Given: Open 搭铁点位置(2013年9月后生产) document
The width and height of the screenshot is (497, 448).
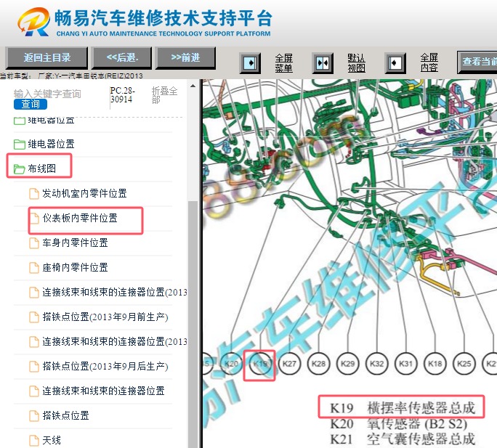Looking at the screenshot, I should coord(105,366).
